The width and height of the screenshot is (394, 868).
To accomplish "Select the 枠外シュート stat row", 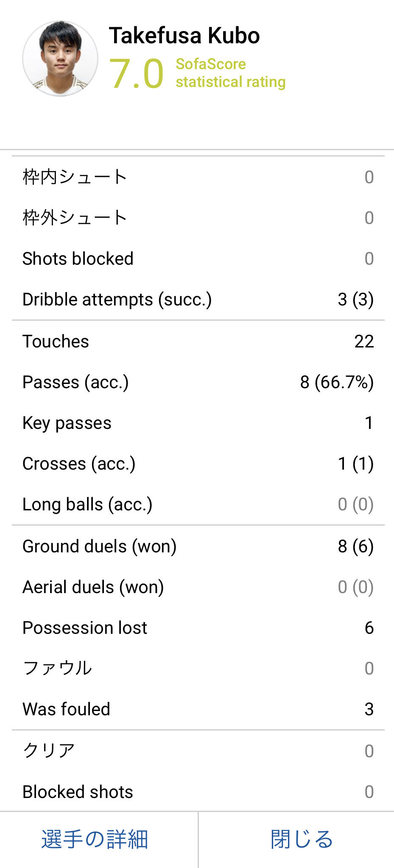I will (198, 218).
